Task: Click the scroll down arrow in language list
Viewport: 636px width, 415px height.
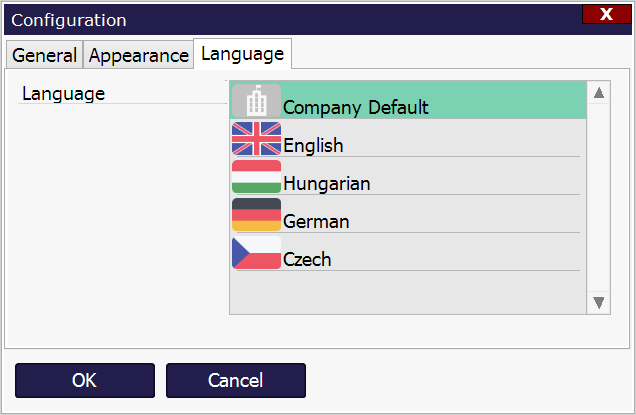Action: [599, 302]
